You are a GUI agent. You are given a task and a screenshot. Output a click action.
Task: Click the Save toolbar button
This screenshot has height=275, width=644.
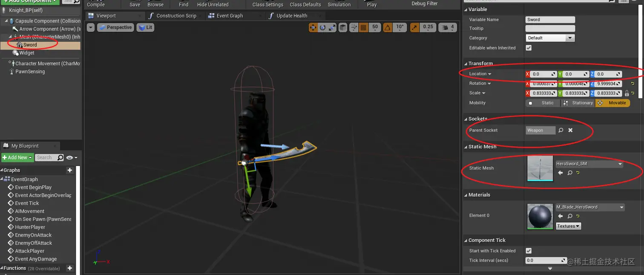[x=135, y=4]
